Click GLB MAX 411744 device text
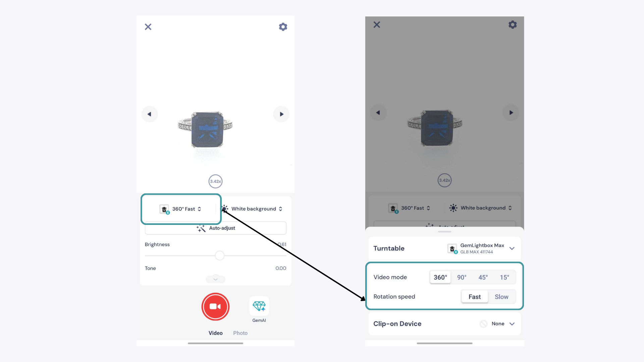Image resolution: width=644 pixels, height=362 pixels. (476, 252)
